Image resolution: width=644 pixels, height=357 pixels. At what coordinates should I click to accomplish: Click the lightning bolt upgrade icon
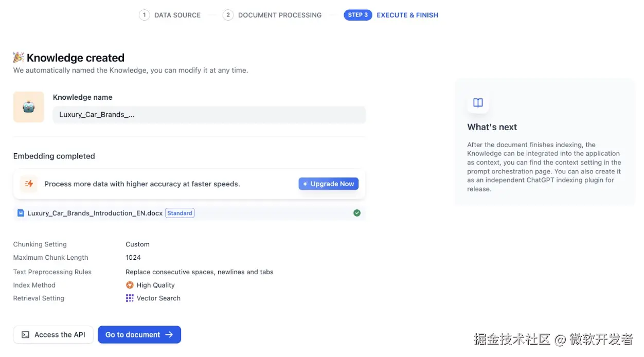29,184
